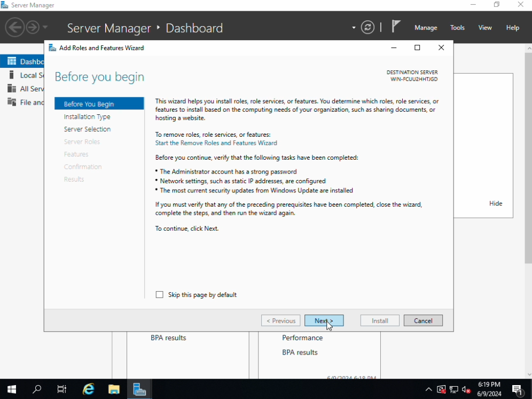
Task: Go to Installation Type wizard step
Action: pyautogui.click(x=87, y=116)
